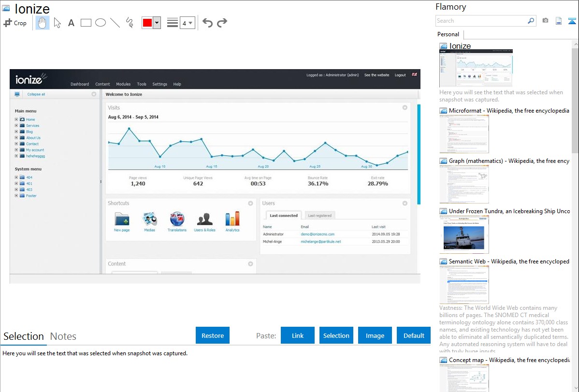The height and width of the screenshot is (392, 579).
Task: Pick the straight line tool
Action: point(115,23)
